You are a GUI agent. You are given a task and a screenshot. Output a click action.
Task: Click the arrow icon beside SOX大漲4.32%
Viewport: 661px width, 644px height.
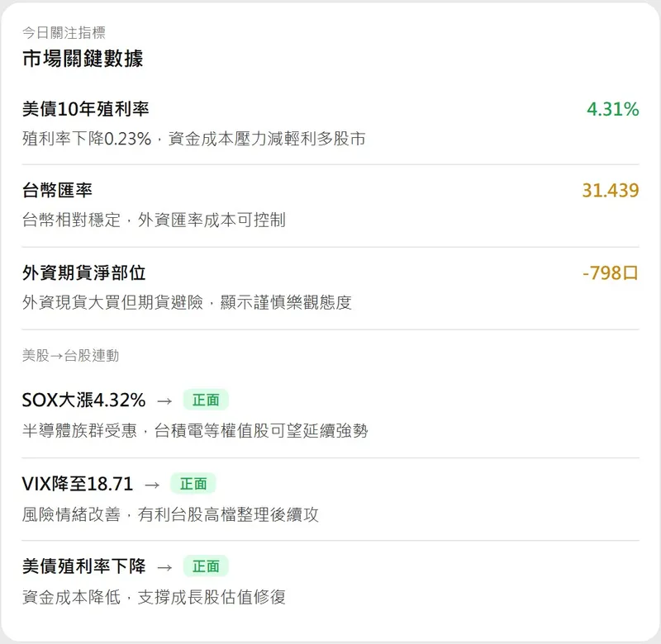[x=164, y=400]
